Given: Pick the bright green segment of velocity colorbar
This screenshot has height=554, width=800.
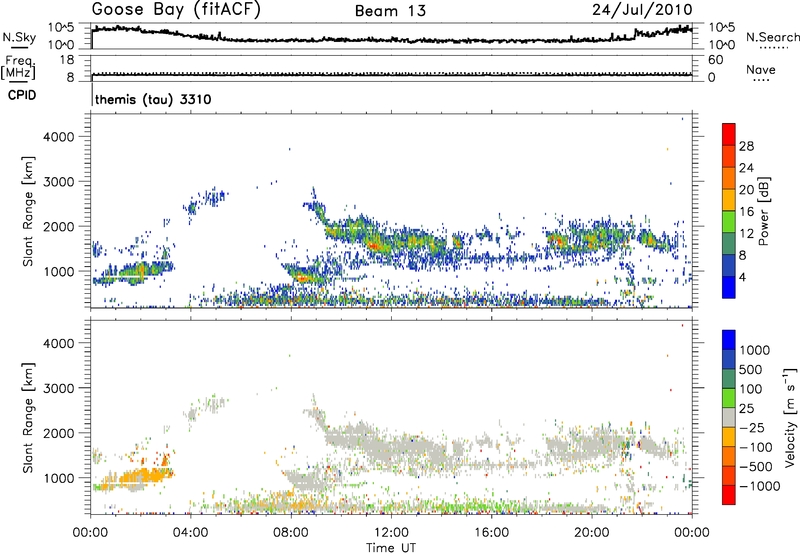Looking at the screenshot, I should coord(729,398).
